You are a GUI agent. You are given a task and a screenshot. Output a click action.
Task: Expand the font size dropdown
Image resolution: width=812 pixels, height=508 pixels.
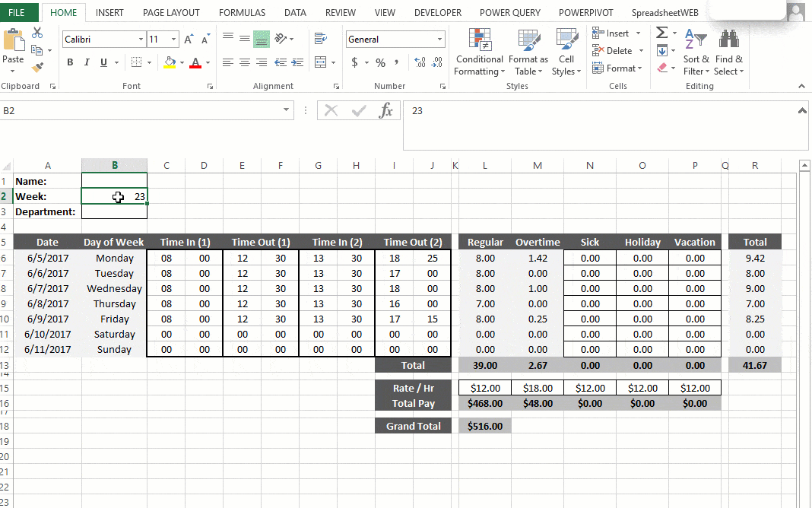pos(175,39)
